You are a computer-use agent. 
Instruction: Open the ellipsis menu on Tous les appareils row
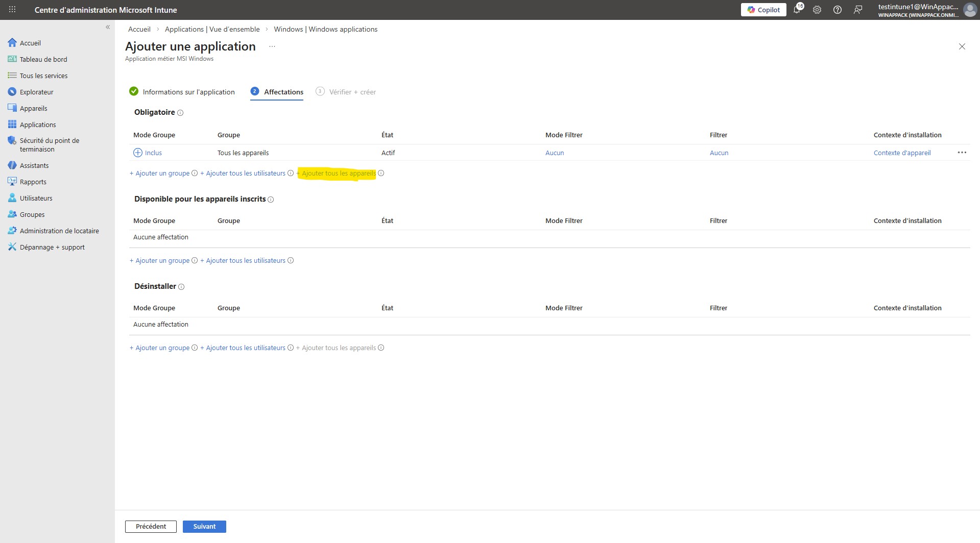click(x=962, y=152)
